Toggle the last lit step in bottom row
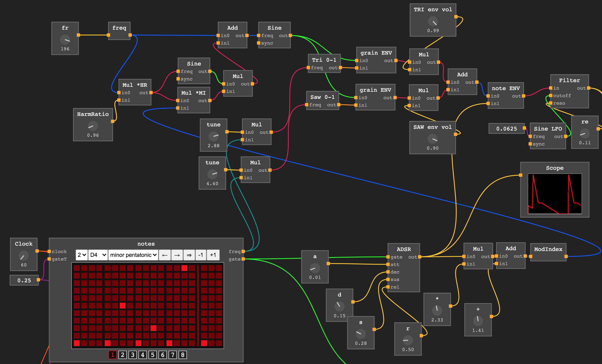The image size is (602, 364). point(204,343)
